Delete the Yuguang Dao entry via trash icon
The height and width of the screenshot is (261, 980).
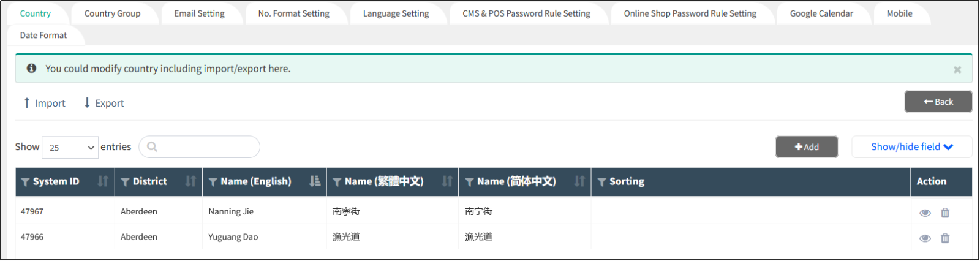[x=945, y=238]
